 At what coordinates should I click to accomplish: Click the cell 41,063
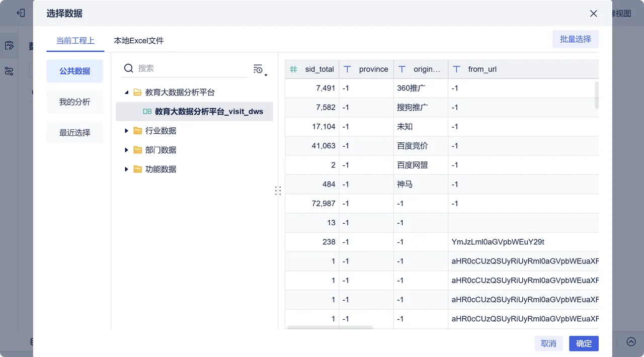click(312, 146)
